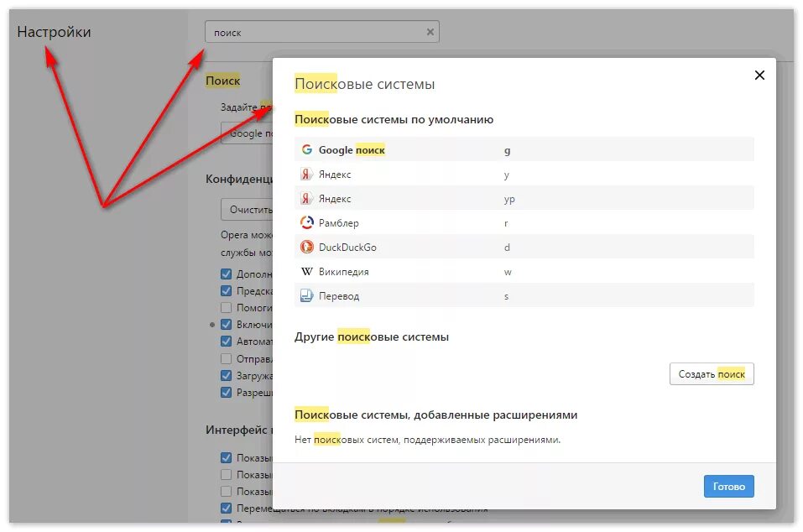The image size is (803, 532).
Task: Click the Очистить button in settings
Action: pos(248,210)
